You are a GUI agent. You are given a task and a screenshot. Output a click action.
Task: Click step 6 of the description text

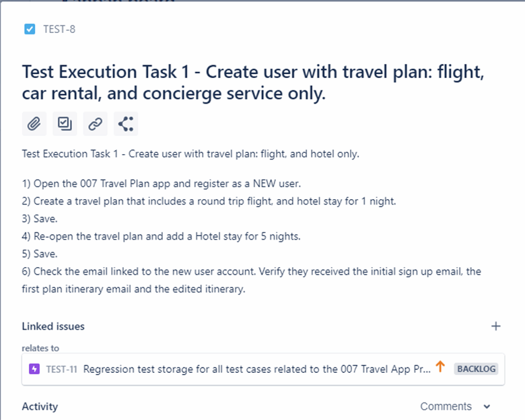[x=250, y=271]
